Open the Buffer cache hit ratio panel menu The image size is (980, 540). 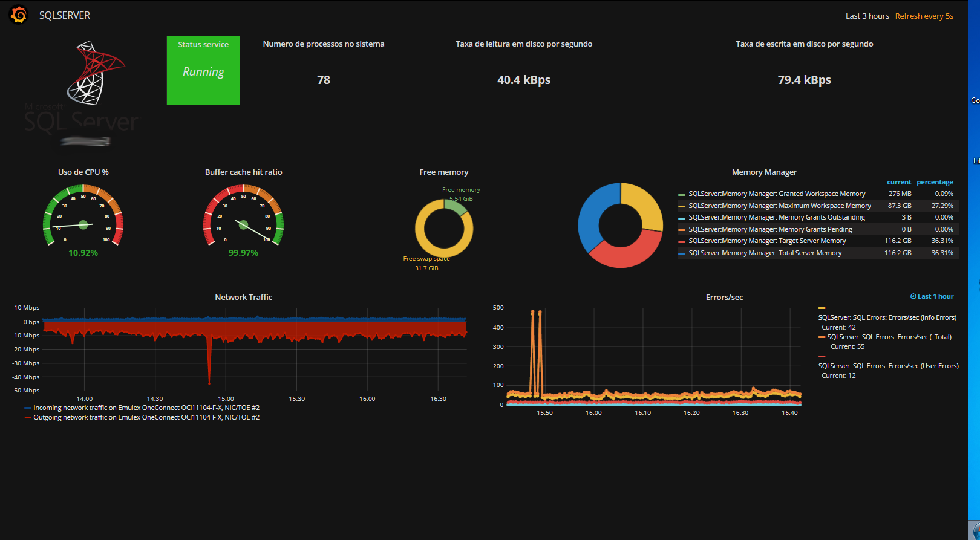pyautogui.click(x=244, y=172)
